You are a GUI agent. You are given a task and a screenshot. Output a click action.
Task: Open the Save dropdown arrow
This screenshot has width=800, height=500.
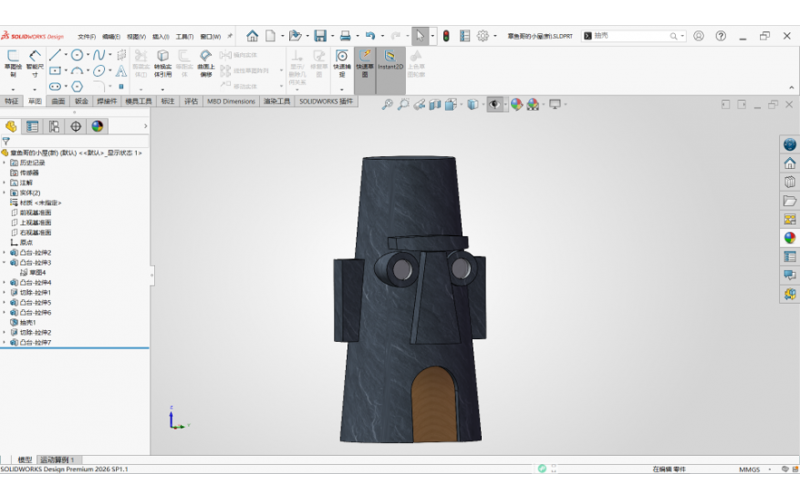332,36
